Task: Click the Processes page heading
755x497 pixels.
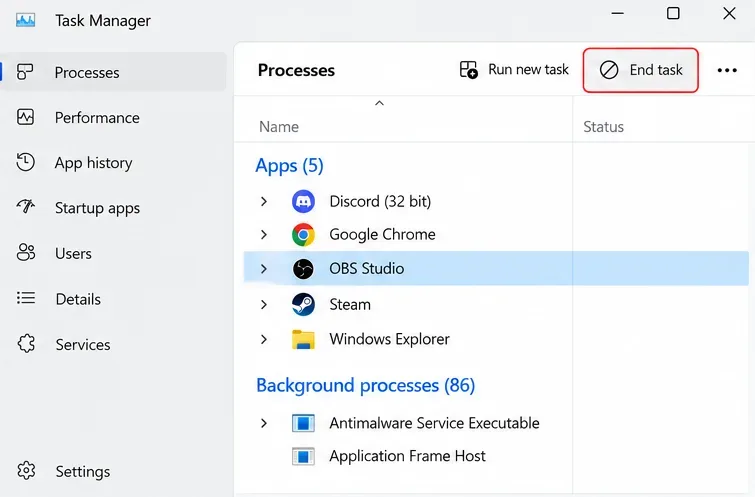Action: click(x=296, y=70)
